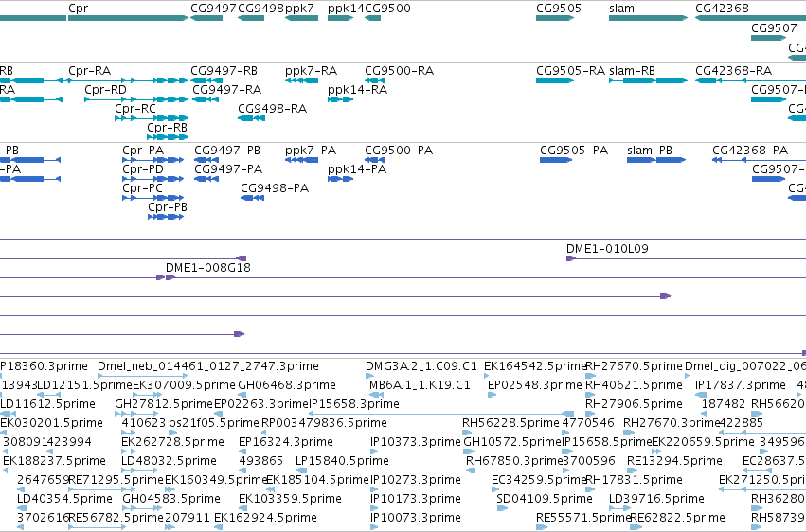Select protein ppk14-PA

click(x=340, y=179)
